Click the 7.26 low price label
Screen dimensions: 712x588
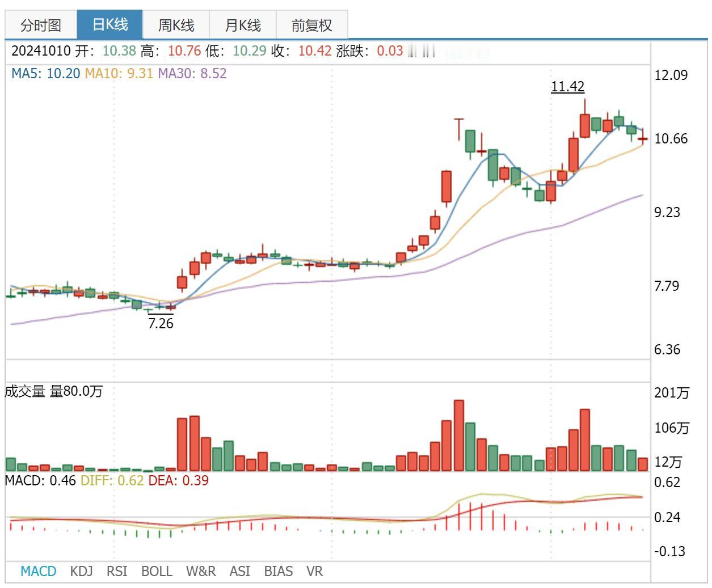161,323
